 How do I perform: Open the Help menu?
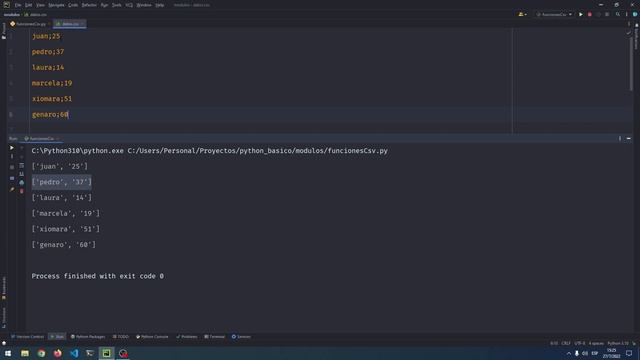(x=160, y=5)
